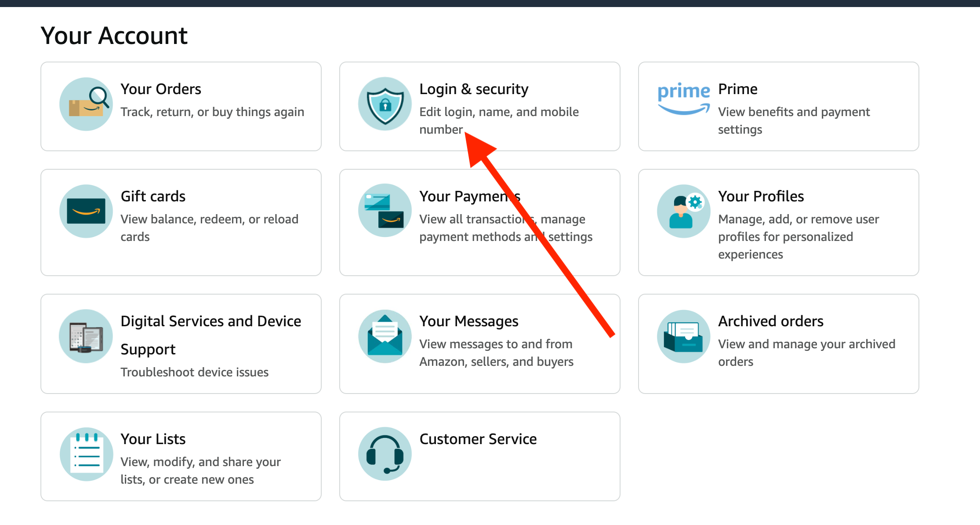Open the Login & security heading
The height and width of the screenshot is (525, 980).
tap(474, 89)
